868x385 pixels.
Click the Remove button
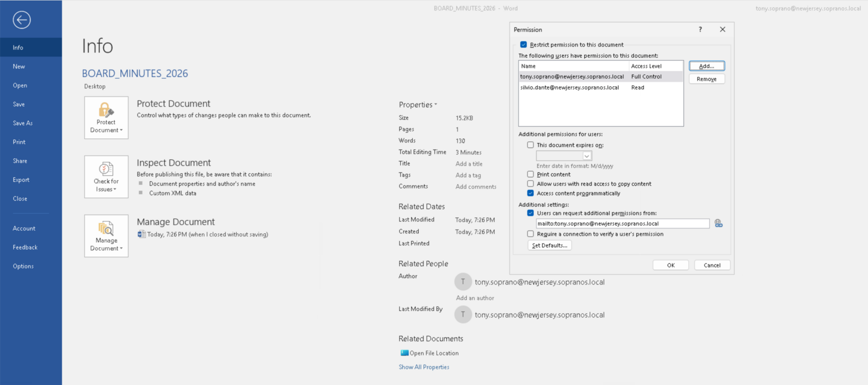coord(707,79)
